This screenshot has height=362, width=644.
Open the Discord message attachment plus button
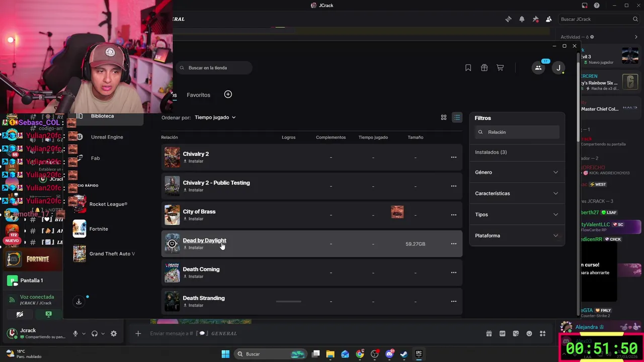[138, 333]
